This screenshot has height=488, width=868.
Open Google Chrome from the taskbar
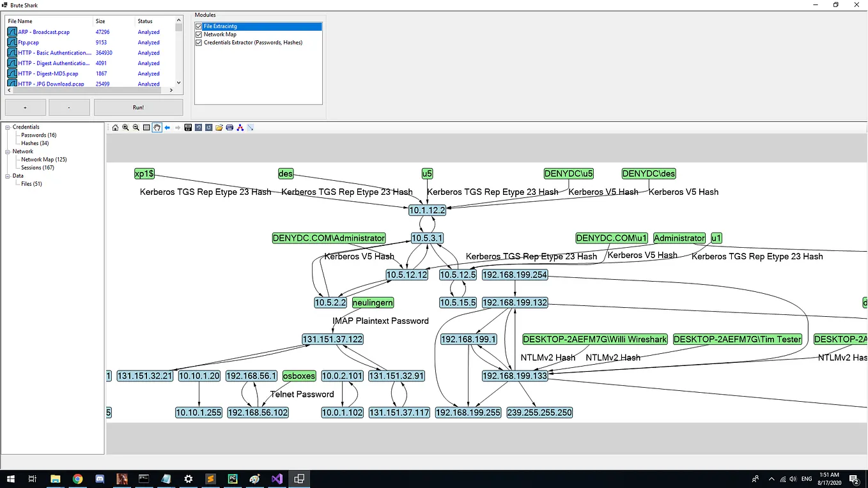77,479
